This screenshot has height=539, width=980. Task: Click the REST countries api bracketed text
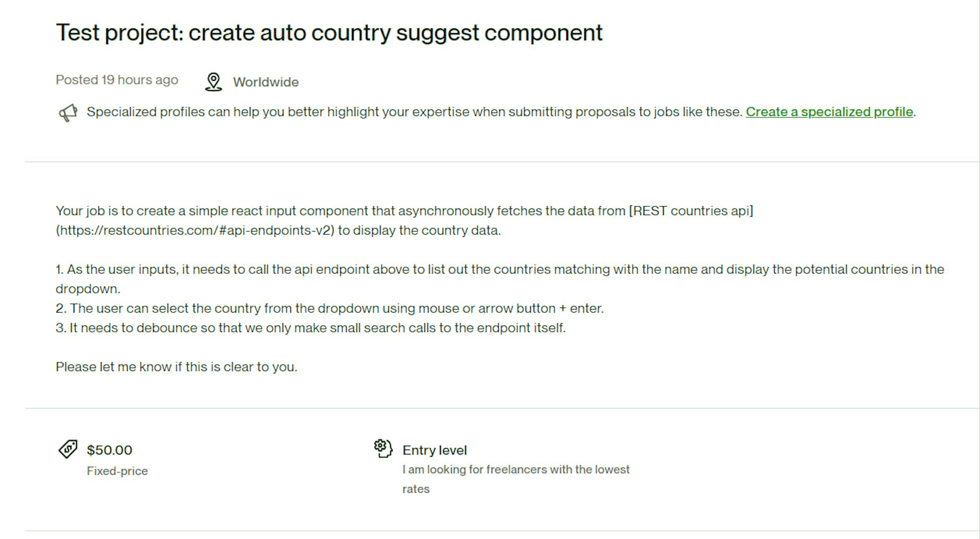[x=691, y=211]
